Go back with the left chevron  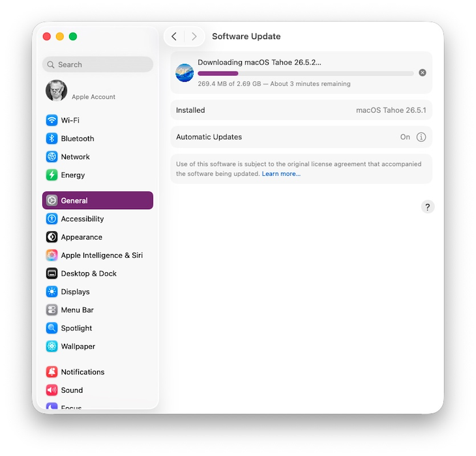pyautogui.click(x=174, y=36)
